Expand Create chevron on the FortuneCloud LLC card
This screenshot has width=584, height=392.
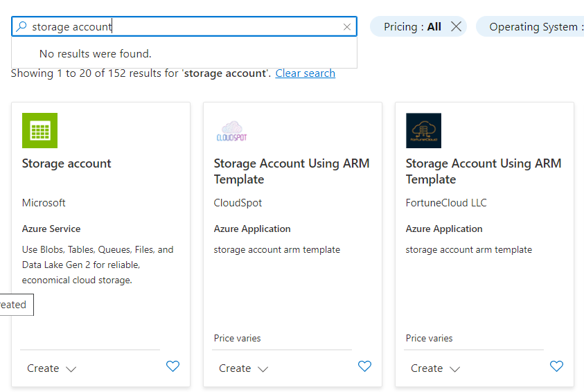(454, 369)
